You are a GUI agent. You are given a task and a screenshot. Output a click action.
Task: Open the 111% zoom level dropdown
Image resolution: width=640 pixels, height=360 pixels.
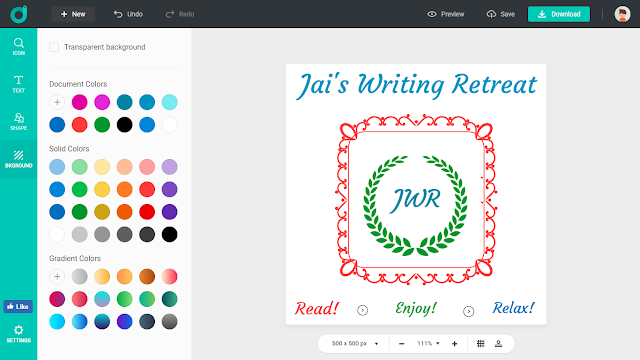[x=428, y=344]
